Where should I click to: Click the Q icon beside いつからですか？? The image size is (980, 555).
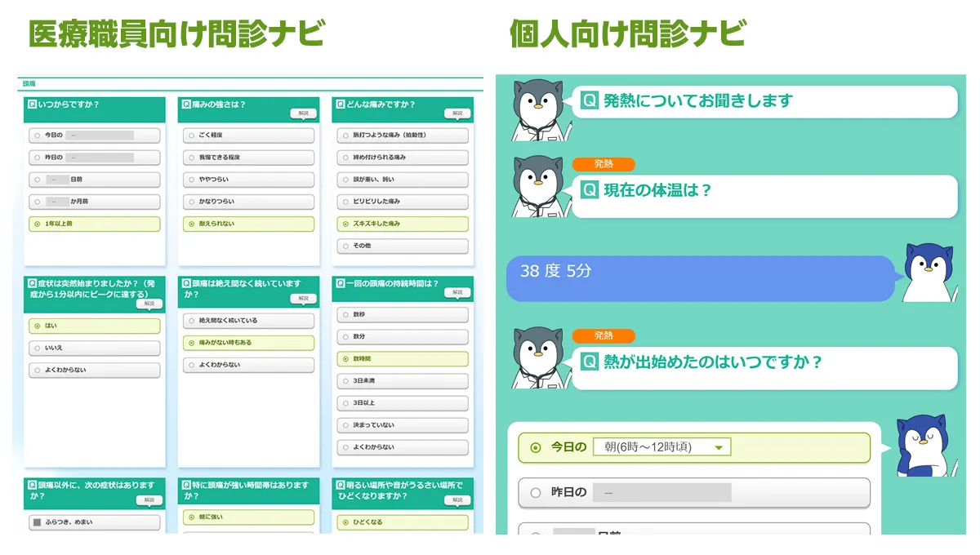coord(32,104)
